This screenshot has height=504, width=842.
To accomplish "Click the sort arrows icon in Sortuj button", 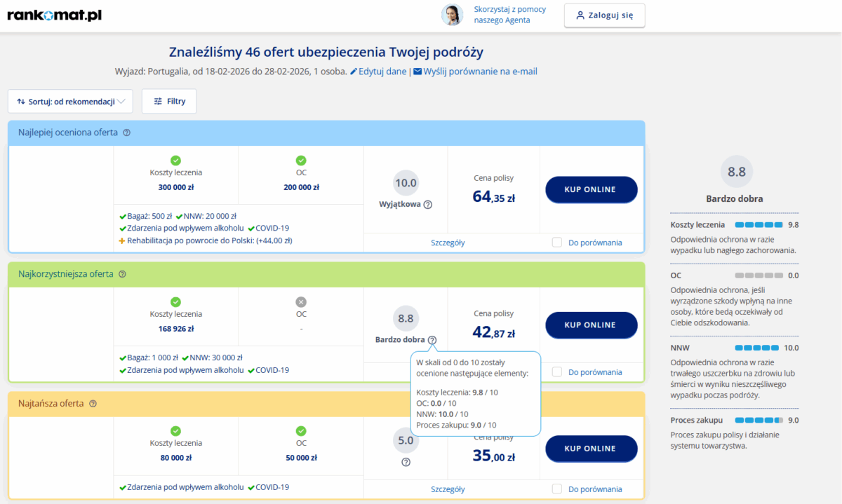I will (20, 101).
